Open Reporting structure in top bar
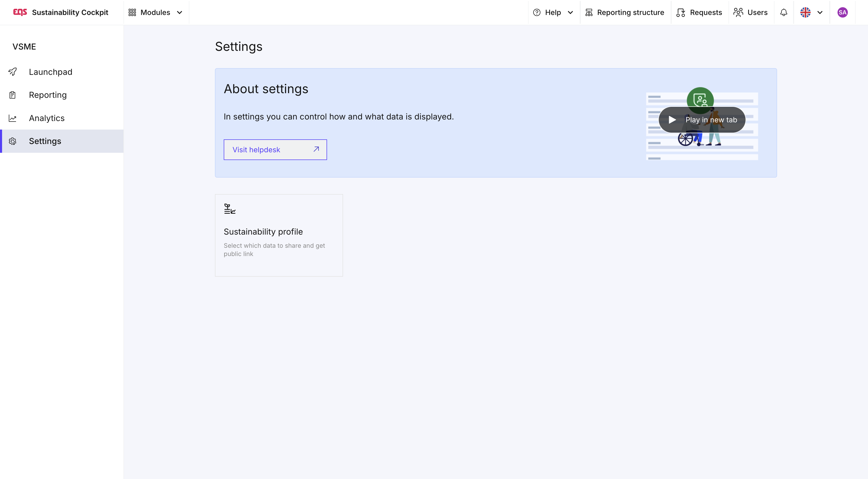Screen dimensions: 868x479 pos(625,12)
